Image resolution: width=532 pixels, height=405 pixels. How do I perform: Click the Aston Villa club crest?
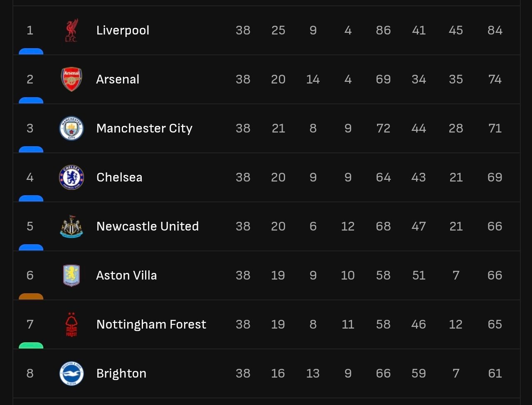click(x=71, y=275)
